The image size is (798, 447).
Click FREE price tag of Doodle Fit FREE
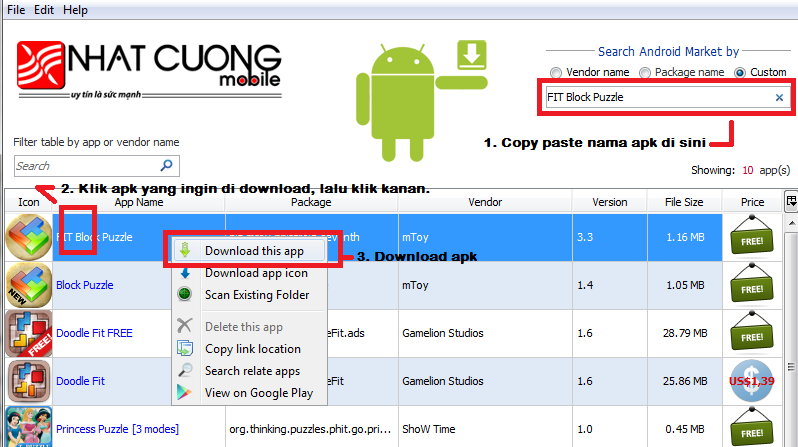tap(752, 331)
